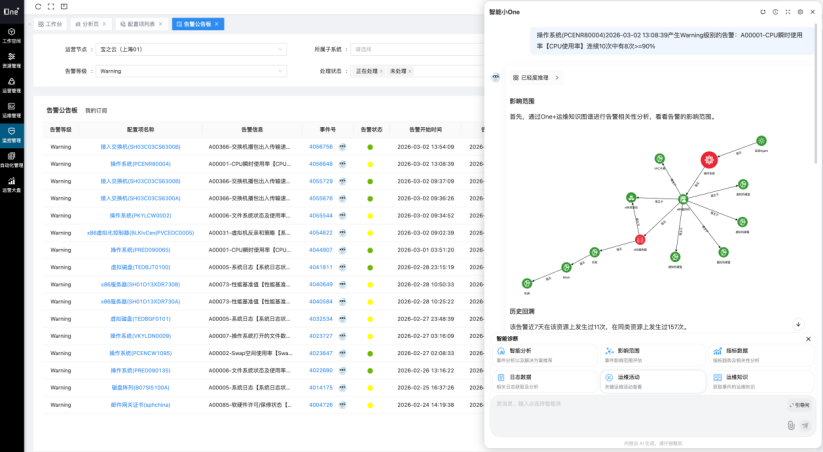Click the 配置项名称 column header
Image resolution: width=823 pixels, height=452 pixels.
click(140, 130)
